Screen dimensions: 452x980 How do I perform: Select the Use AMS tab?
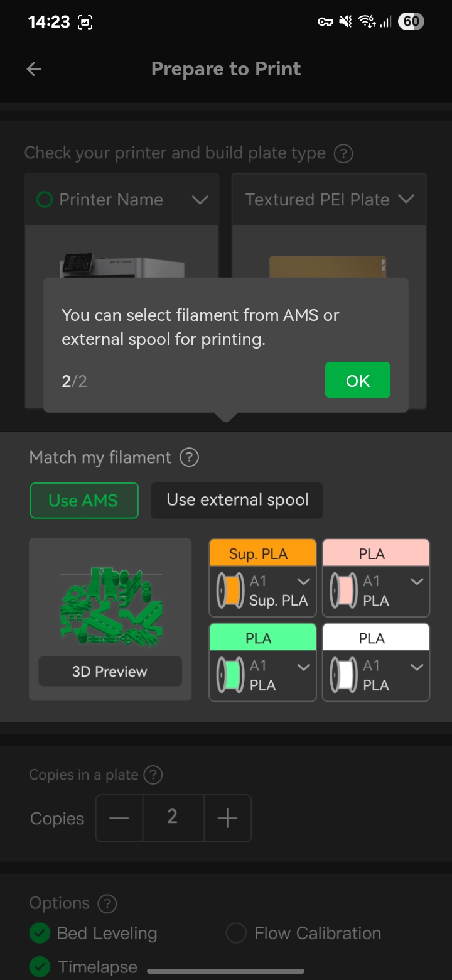(84, 501)
